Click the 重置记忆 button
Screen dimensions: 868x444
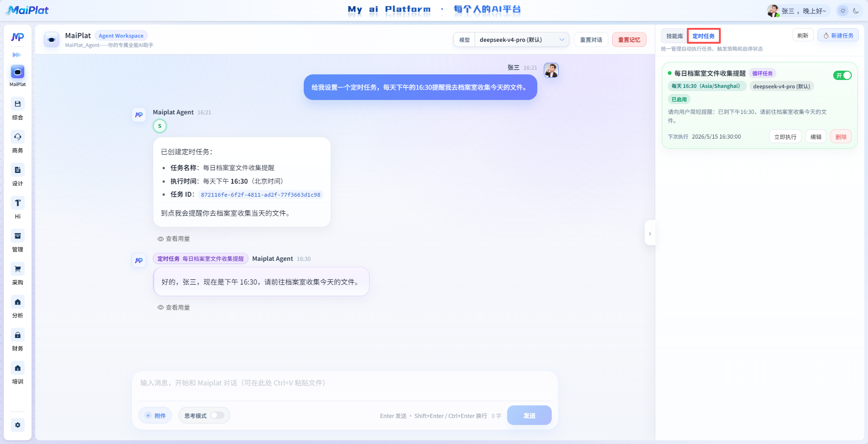point(629,40)
